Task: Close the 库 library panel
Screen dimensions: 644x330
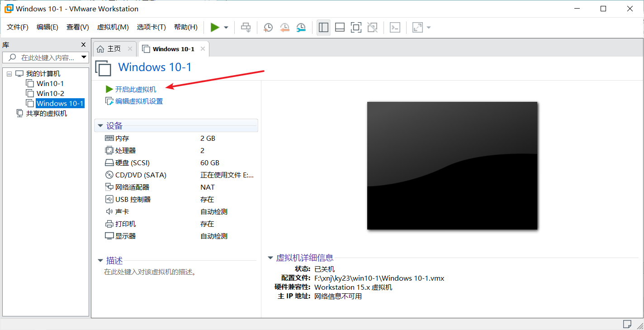Action: (x=83, y=44)
